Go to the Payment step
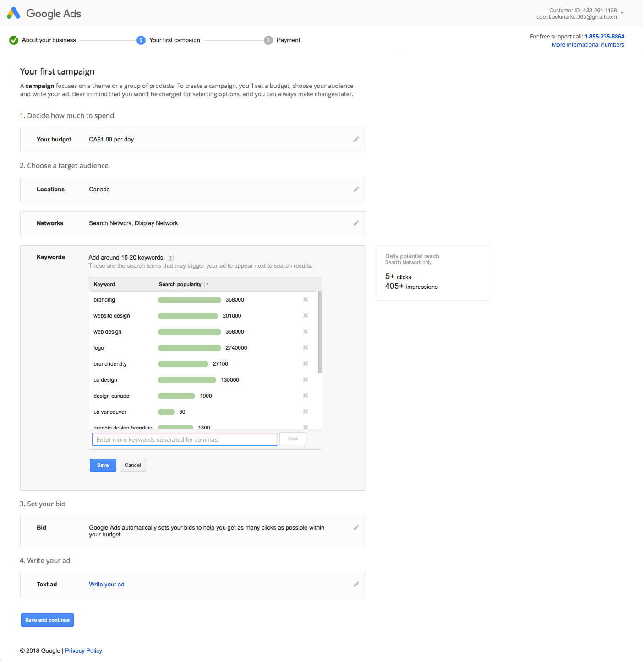This screenshot has width=644, height=661. (x=288, y=40)
